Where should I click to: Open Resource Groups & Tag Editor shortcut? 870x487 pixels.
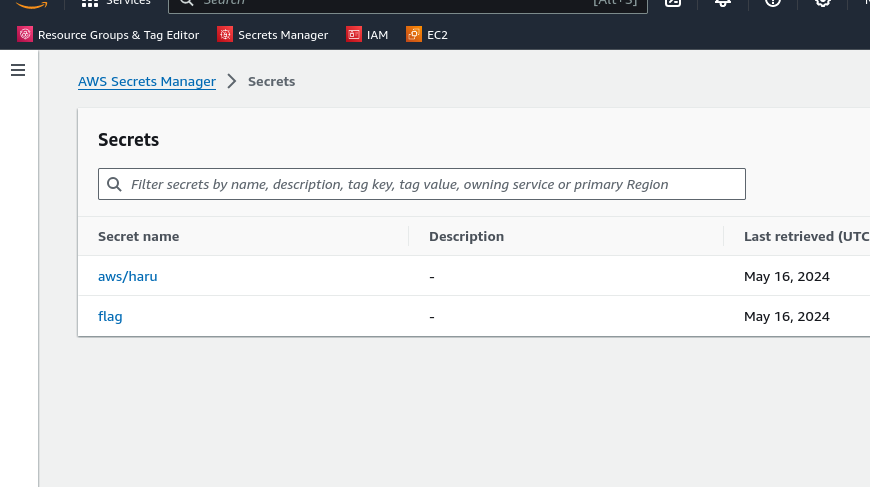(108, 35)
